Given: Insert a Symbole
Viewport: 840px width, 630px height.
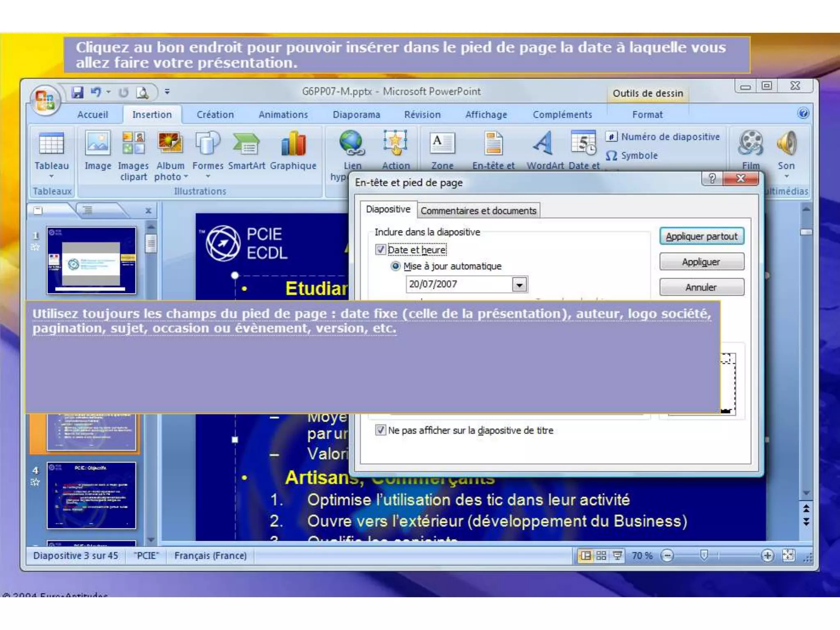Looking at the screenshot, I should pyautogui.click(x=632, y=155).
